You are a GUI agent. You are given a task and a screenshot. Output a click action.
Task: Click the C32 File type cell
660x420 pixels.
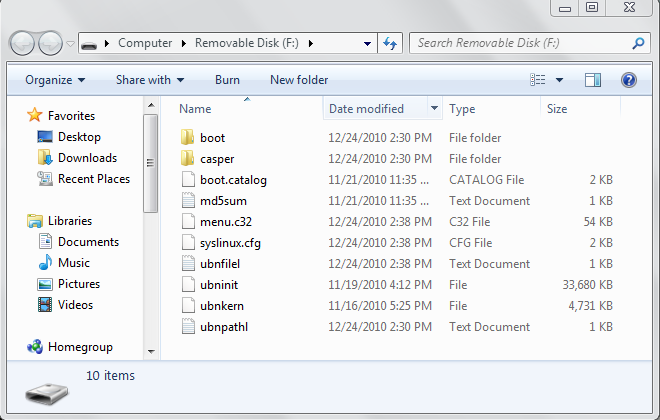tap(469, 222)
